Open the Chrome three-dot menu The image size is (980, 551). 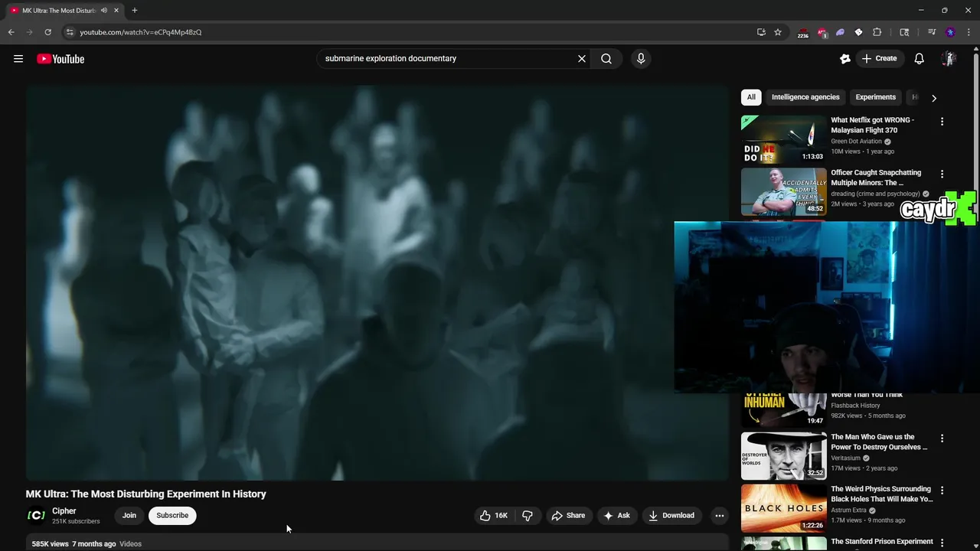pyautogui.click(x=968, y=32)
